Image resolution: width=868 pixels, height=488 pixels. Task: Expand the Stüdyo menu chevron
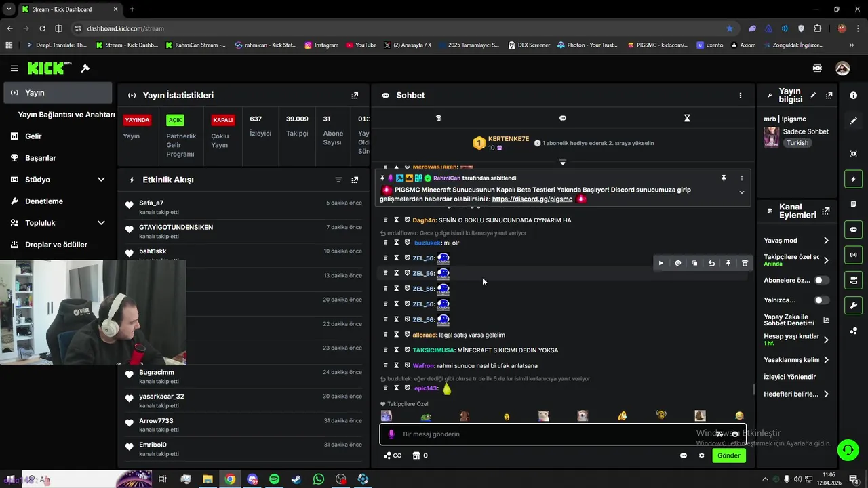[x=101, y=180]
